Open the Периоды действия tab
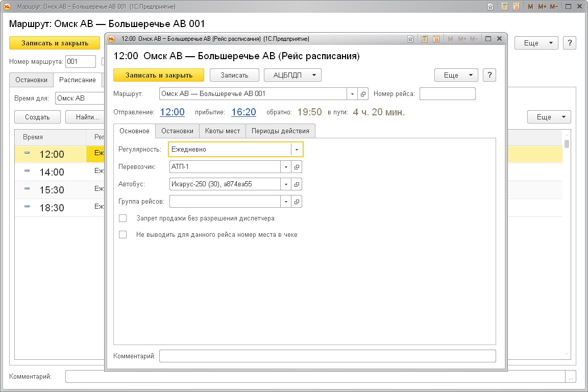588x392 pixels. pyautogui.click(x=280, y=131)
